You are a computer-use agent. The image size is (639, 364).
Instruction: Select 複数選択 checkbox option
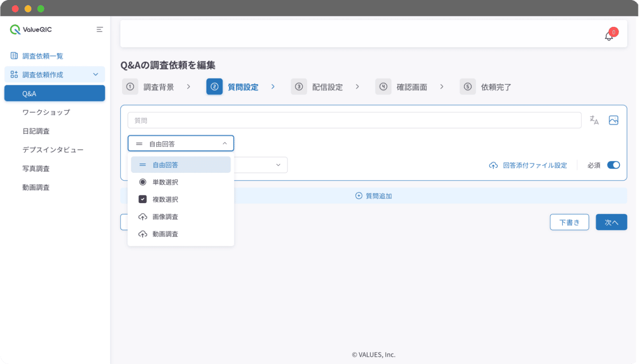point(165,199)
